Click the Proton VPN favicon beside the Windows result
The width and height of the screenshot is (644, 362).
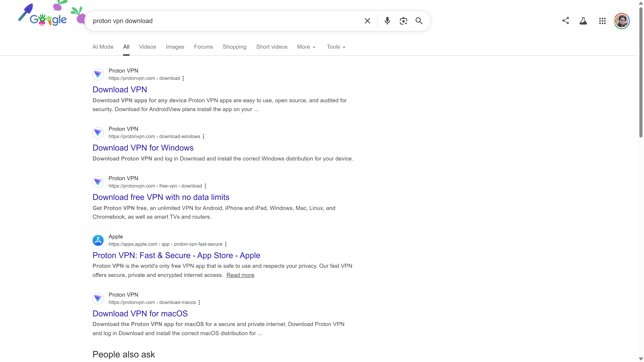click(x=98, y=133)
